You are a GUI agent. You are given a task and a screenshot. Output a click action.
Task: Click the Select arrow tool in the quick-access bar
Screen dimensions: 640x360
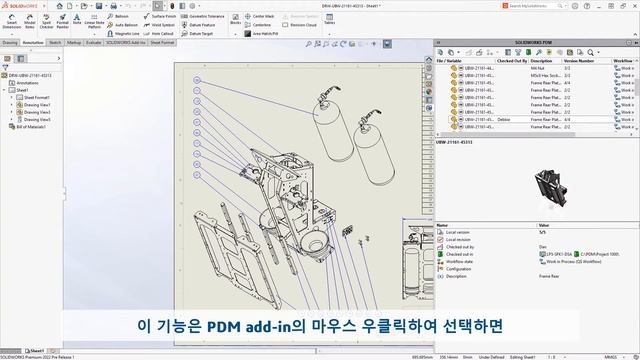158,6
